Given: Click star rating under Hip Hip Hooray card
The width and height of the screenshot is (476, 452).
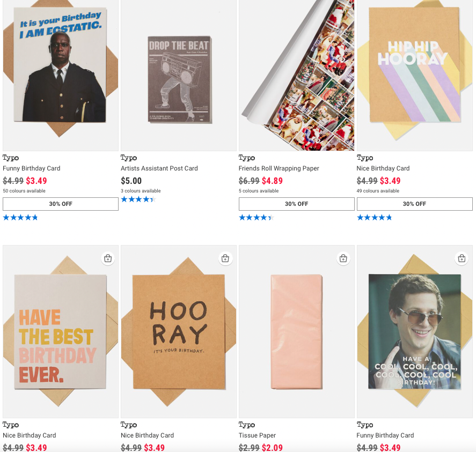Looking at the screenshot, I should [374, 217].
